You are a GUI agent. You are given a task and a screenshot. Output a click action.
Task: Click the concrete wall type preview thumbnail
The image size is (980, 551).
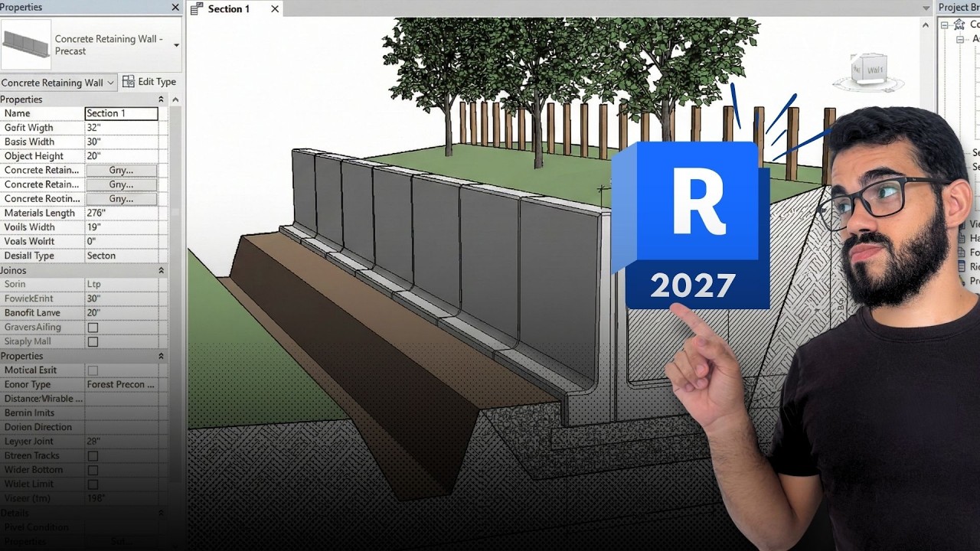(25, 45)
